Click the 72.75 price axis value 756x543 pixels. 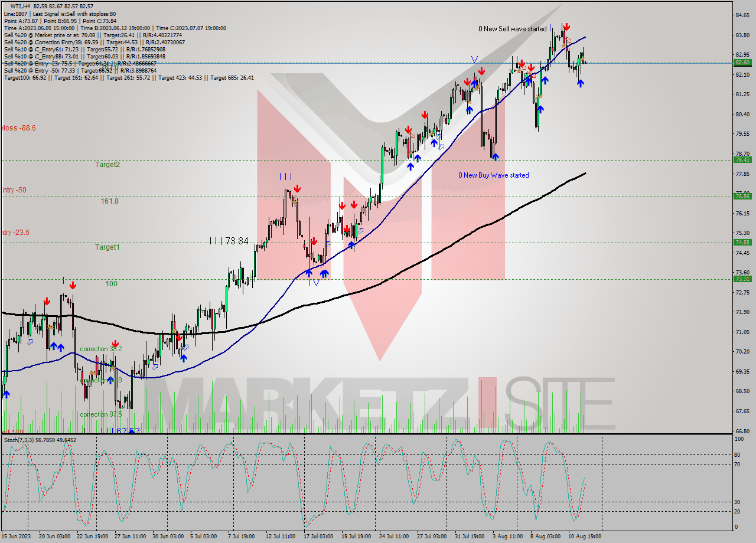[742, 292]
